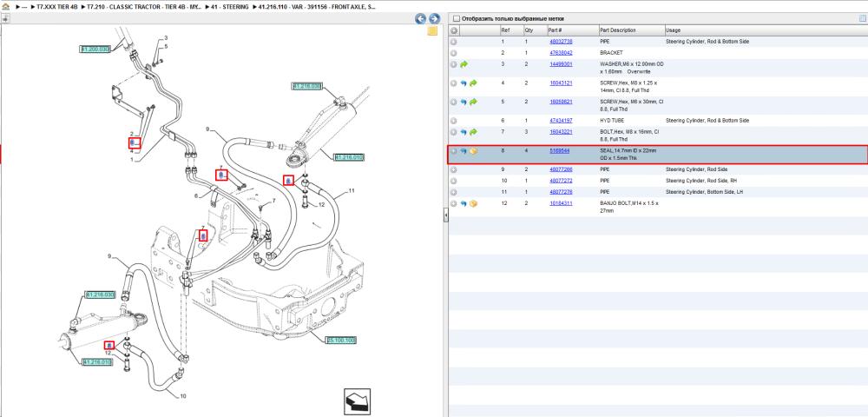The height and width of the screenshot is (417, 868).
Task: Select the 'HYD TUBE' description cell
Action: click(x=610, y=121)
